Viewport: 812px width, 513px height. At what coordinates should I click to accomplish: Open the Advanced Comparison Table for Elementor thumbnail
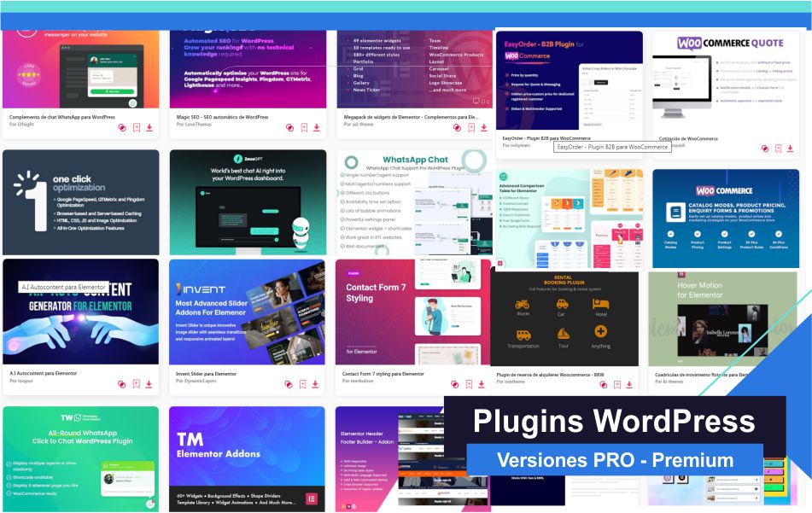570,219
